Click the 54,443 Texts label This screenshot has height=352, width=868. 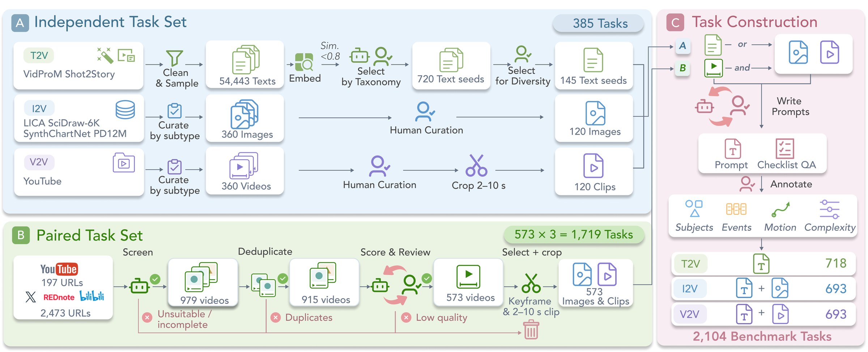[247, 81]
